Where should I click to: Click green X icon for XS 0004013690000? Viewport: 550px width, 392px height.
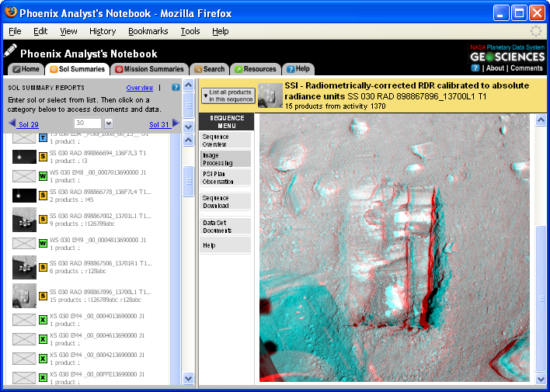[x=44, y=320]
